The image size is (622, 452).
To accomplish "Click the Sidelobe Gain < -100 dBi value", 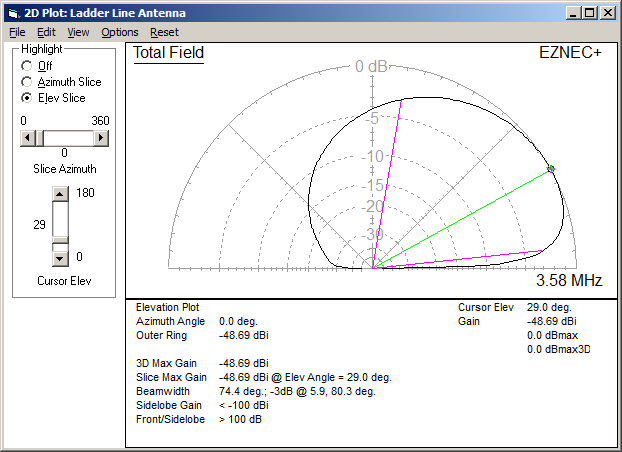I will click(x=244, y=405).
